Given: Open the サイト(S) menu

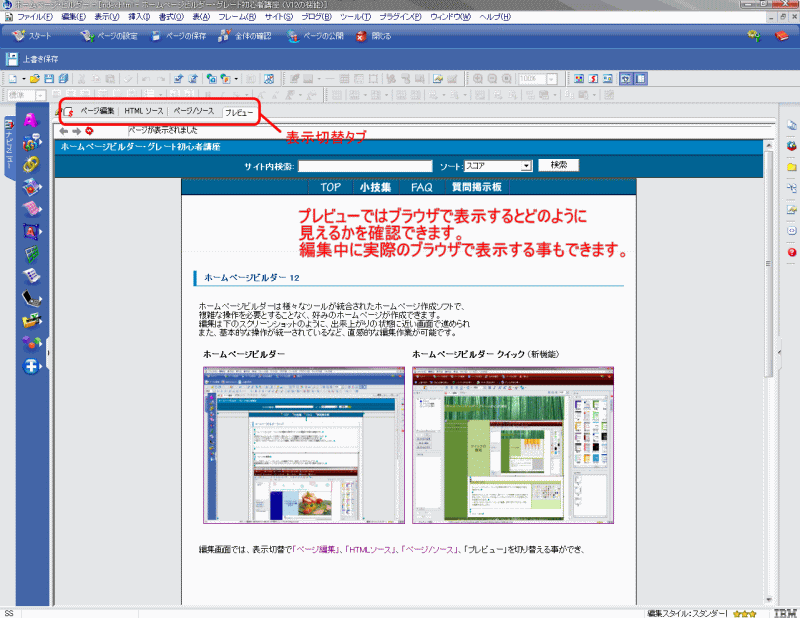Looking at the screenshot, I should click(x=279, y=17).
